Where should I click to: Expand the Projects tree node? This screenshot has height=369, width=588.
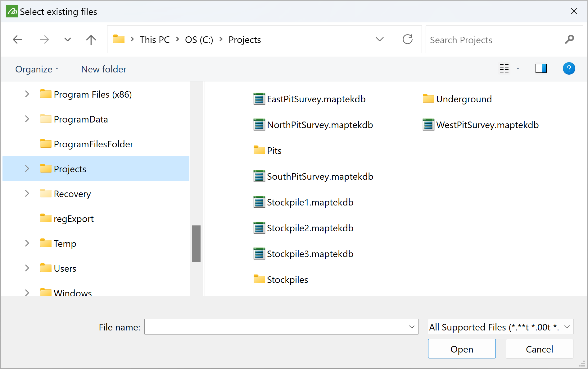pos(27,169)
